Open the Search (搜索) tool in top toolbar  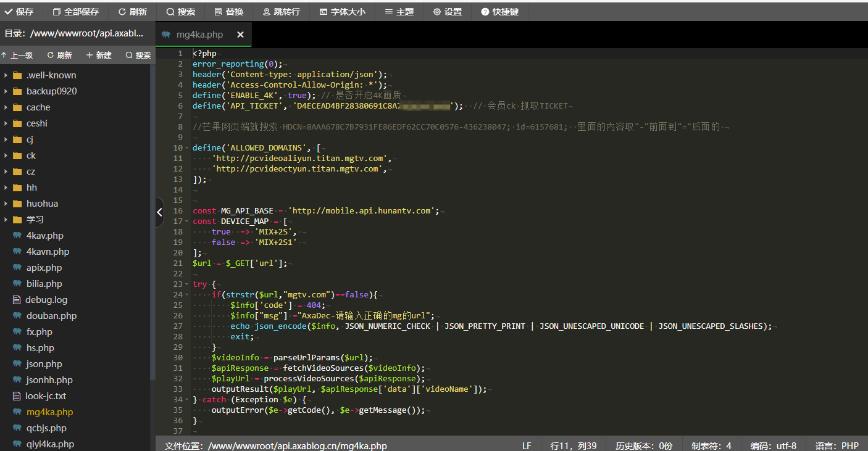tap(180, 12)
